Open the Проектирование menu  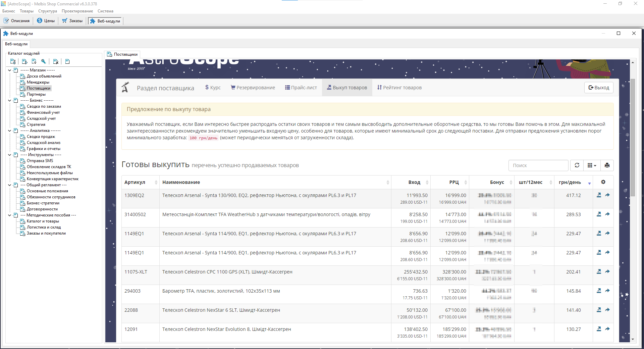pos(77,11)
